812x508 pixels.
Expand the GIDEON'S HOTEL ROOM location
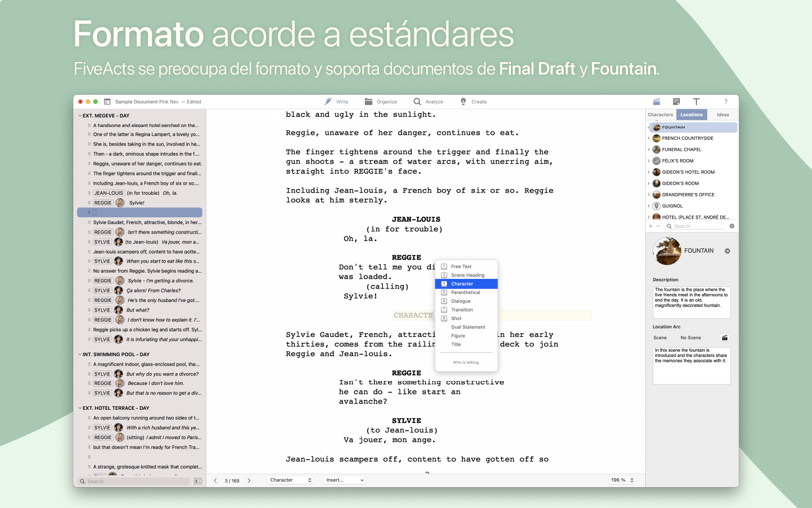coord(648,172)
